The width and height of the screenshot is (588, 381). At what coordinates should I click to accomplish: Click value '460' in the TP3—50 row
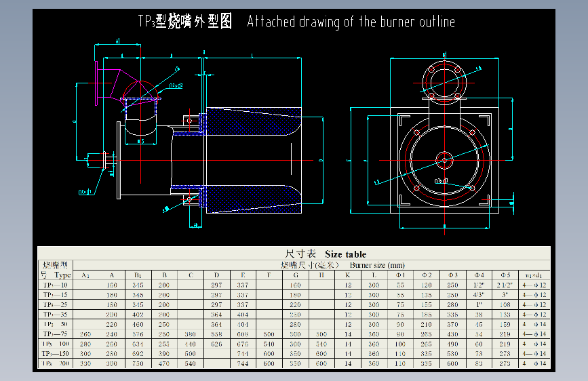(138, 324)
